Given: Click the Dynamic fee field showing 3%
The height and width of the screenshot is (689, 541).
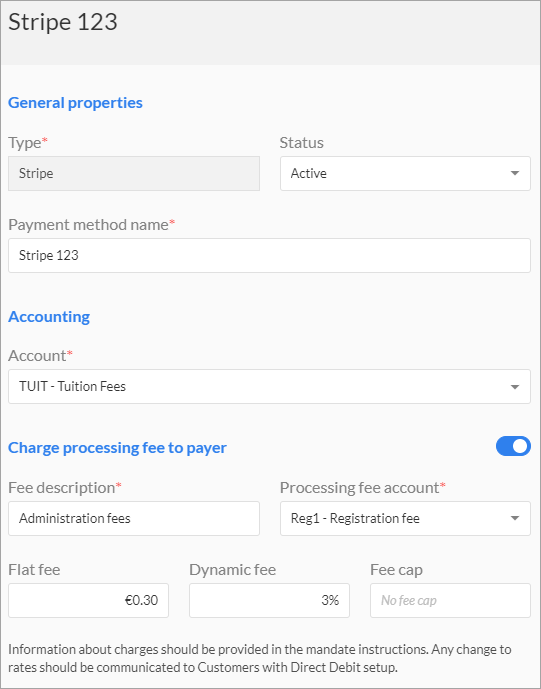Looking at the screenshot, I should tap(269, 601).
